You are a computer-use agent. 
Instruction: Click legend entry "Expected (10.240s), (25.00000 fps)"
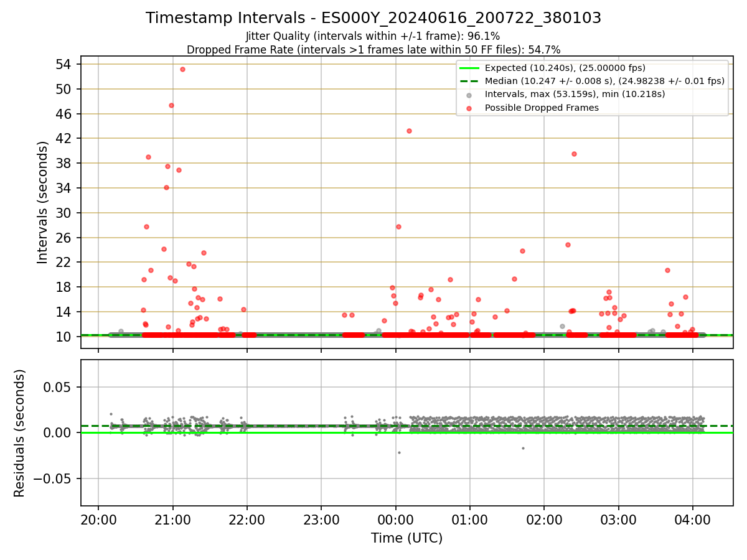(565, 68)
